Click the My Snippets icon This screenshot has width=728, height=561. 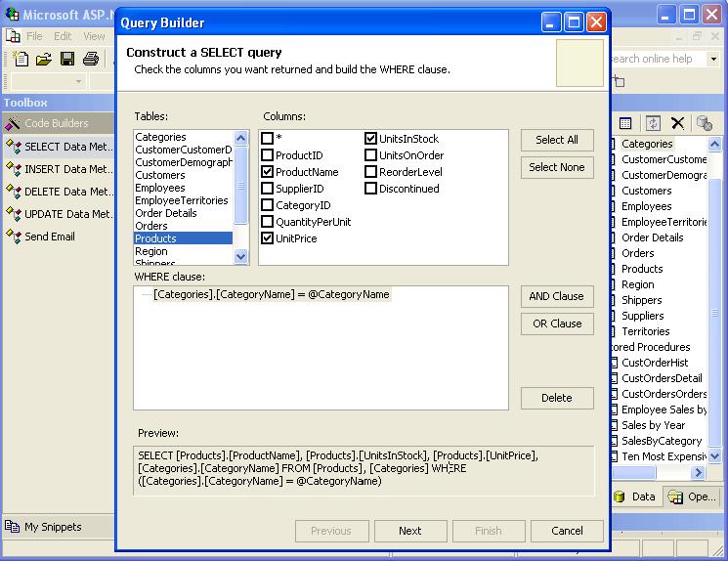12,526
